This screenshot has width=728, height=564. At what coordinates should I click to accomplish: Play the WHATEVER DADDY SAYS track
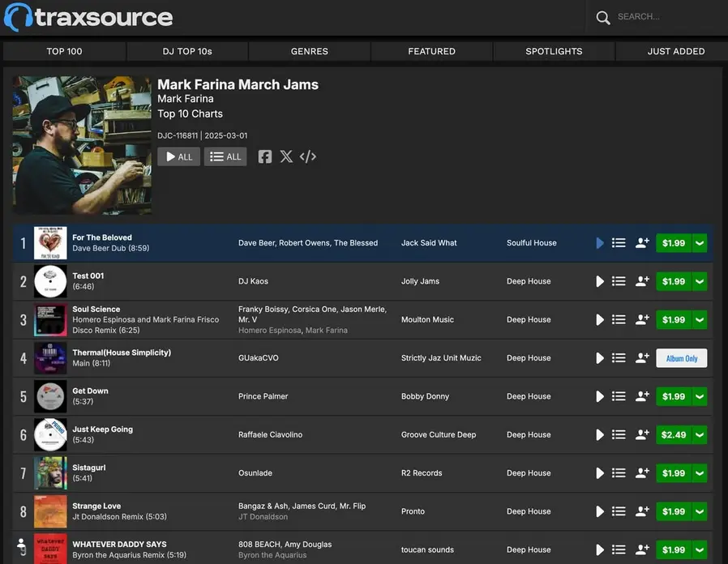(600, 549)
